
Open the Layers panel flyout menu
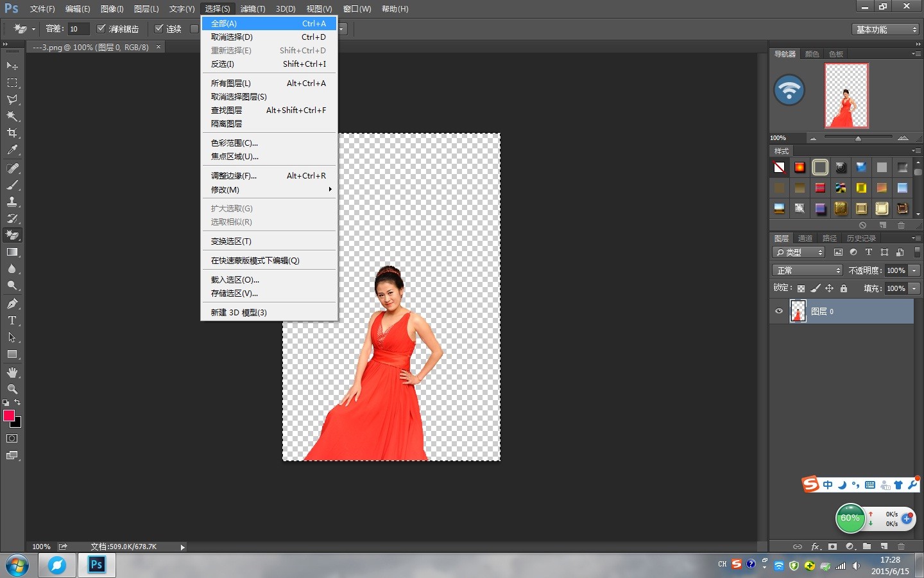point(916,238)
